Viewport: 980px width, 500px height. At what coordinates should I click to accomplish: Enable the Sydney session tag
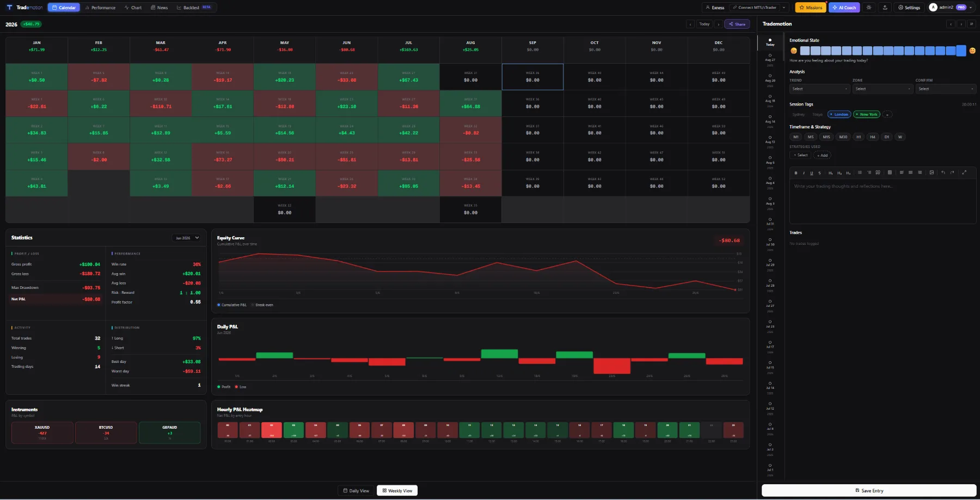(799, 114)
